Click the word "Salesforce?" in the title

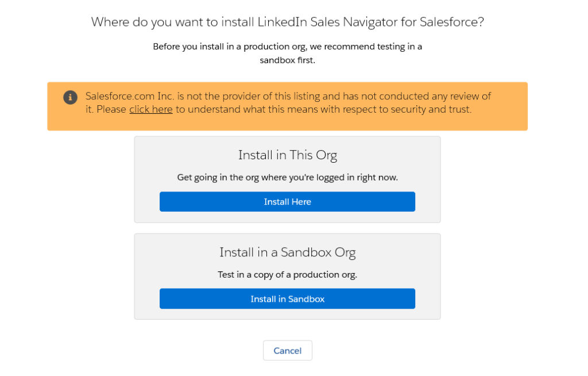point(452,22)
